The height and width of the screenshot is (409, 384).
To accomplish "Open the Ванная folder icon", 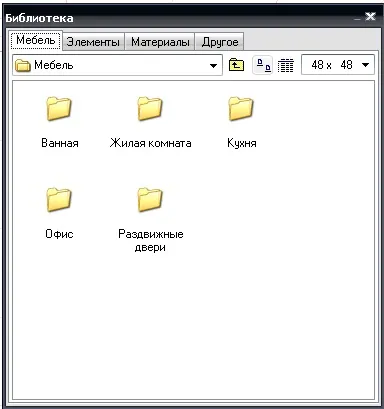I will pos(59,109).
